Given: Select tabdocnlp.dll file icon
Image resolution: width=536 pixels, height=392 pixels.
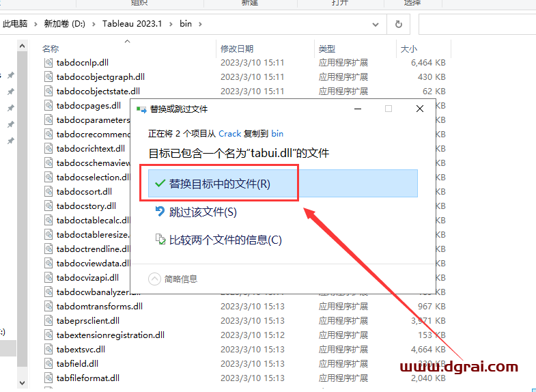Looking at the screenshot, I should click(x=48, y=63).
